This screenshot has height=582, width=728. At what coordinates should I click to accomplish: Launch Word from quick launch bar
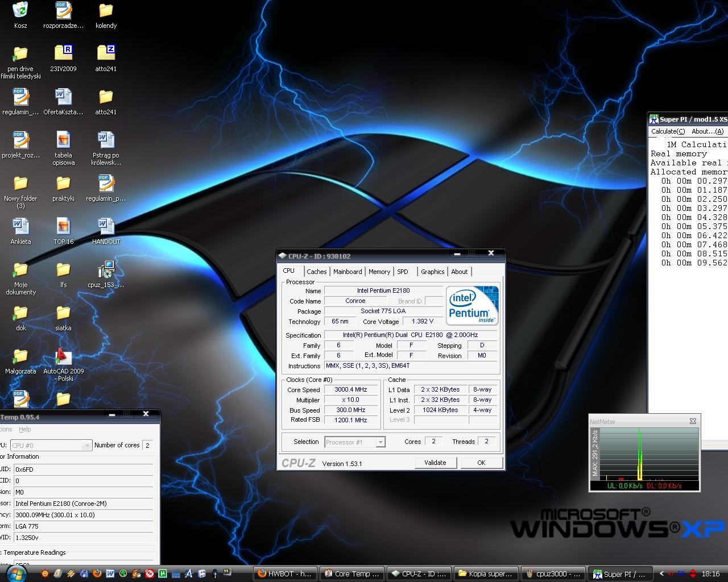tap(110, 574)
